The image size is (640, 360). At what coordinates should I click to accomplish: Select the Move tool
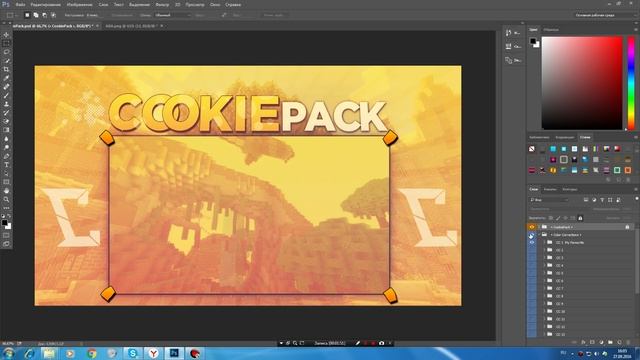[x=6, y=35]
